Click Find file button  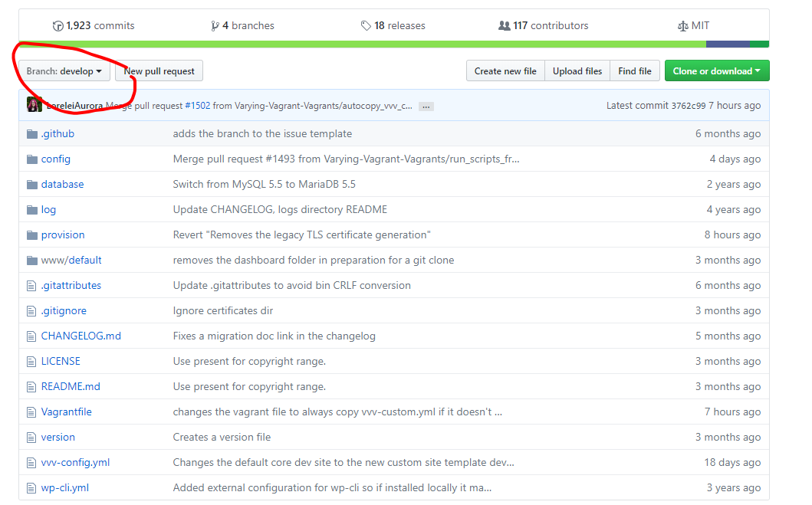[635, 71]
